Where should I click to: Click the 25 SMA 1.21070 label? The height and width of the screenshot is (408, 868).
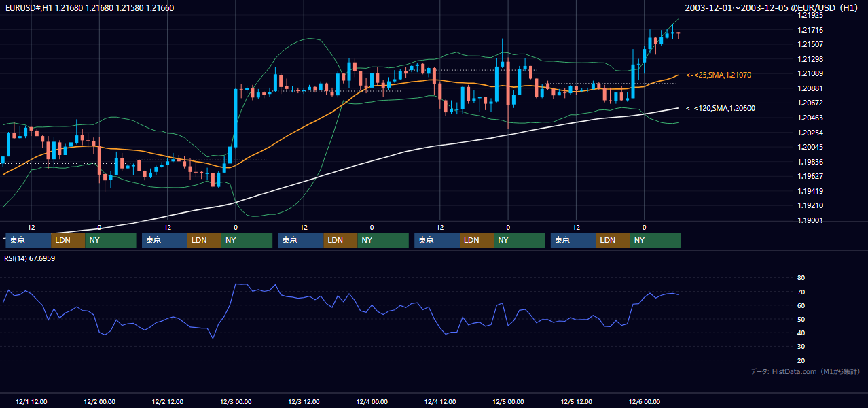pos(719,75)
